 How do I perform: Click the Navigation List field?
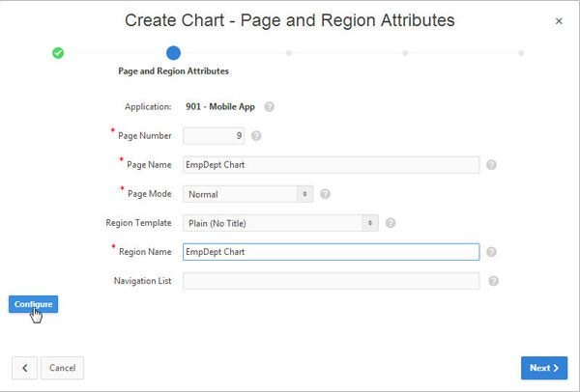331,281
